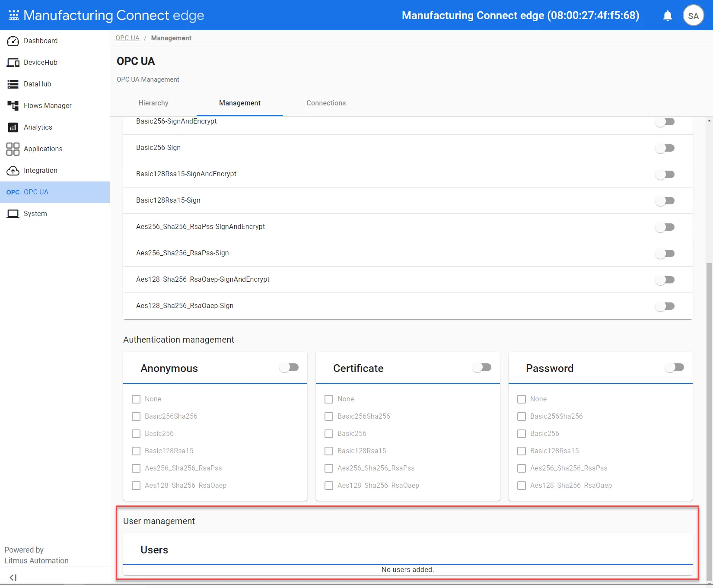Click the 'Users' panel heading

click(x=154, y=550)
